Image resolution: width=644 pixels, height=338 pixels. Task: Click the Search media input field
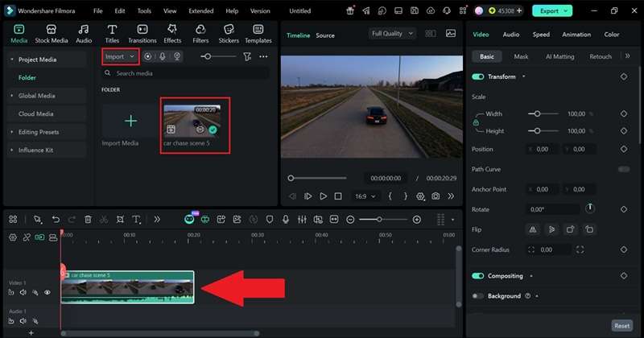point(186,73)
